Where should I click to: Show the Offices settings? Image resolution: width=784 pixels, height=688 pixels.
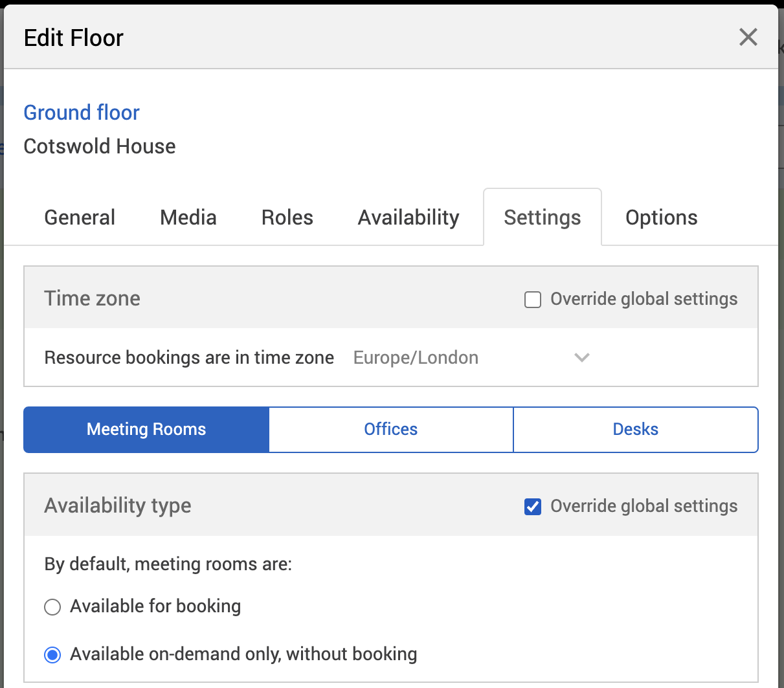390,430
